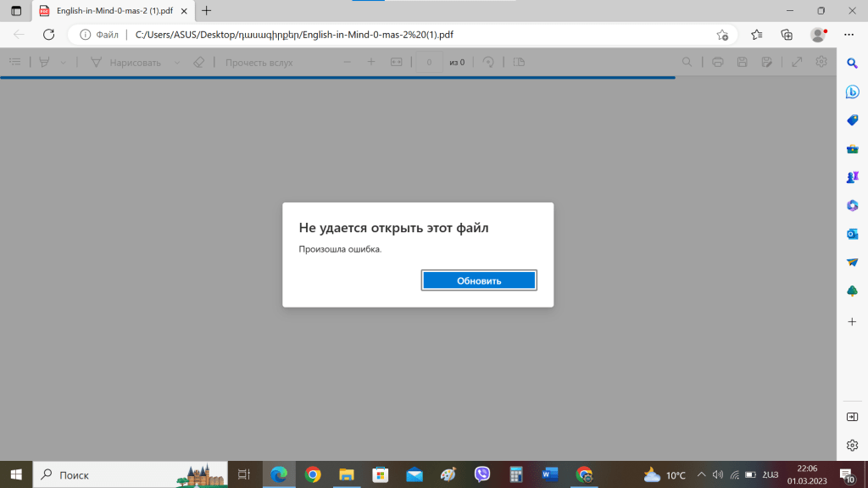Open the Outlook icon in the sidebar

852,234
